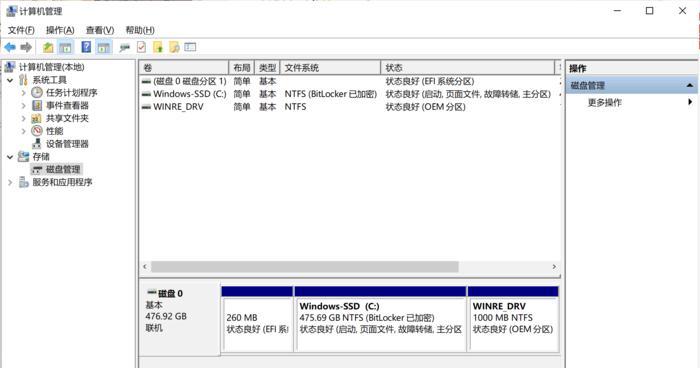Collapse the Storage (存储) tree node
Viewport: 700px width, 368px height.
point(10,157)
